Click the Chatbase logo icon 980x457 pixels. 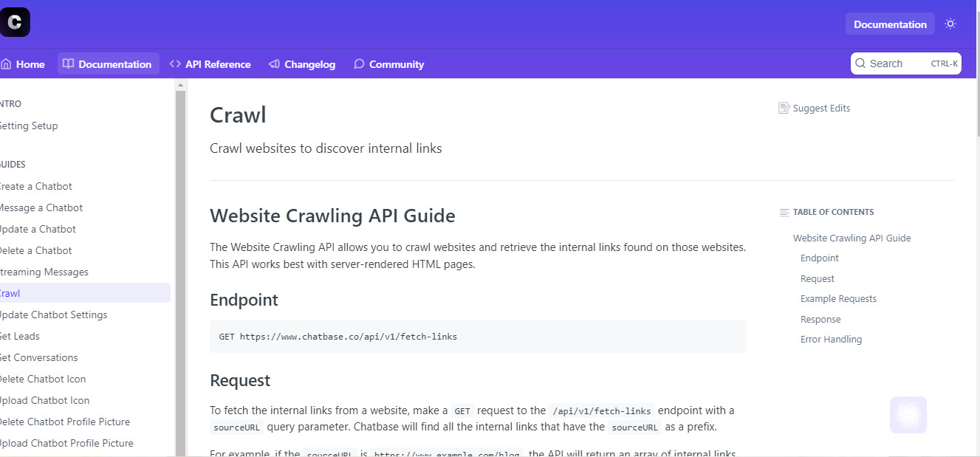point(14,22)
